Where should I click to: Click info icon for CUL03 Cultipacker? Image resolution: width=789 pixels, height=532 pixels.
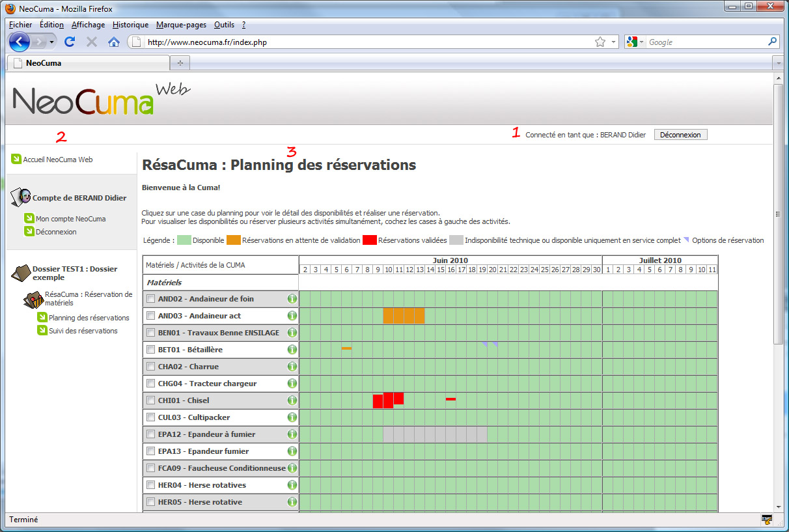(x=292, y=417)
